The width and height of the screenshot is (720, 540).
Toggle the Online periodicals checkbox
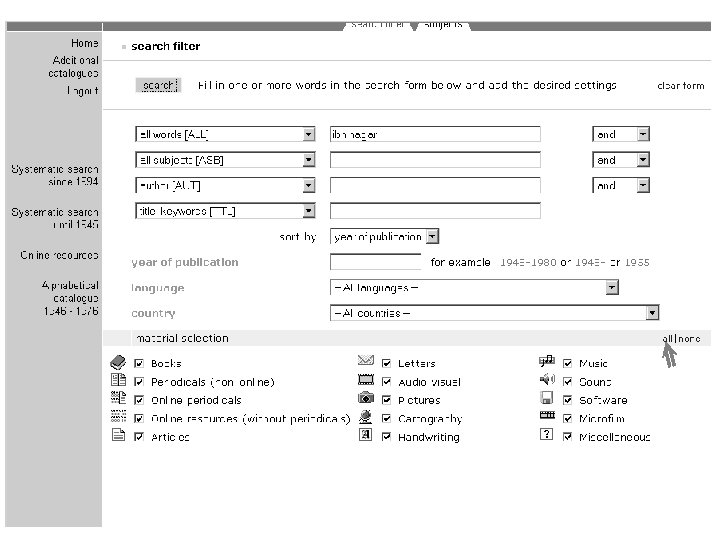click(139, 400)
